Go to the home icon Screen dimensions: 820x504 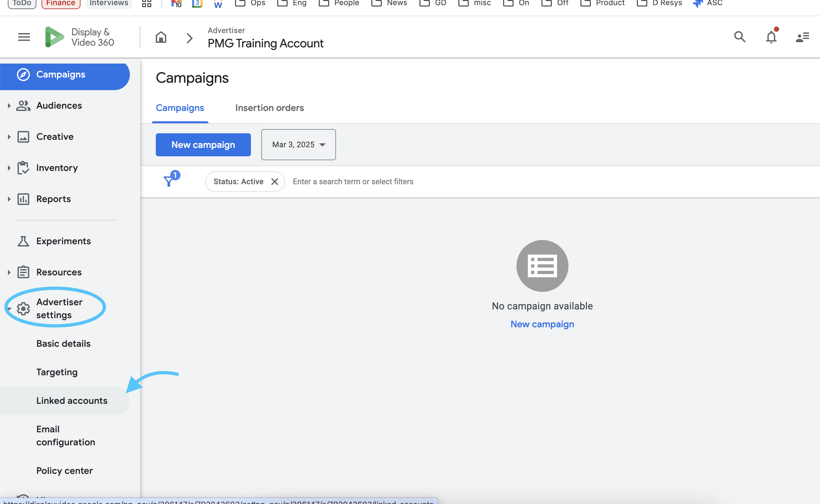click(x=161, y=37)
